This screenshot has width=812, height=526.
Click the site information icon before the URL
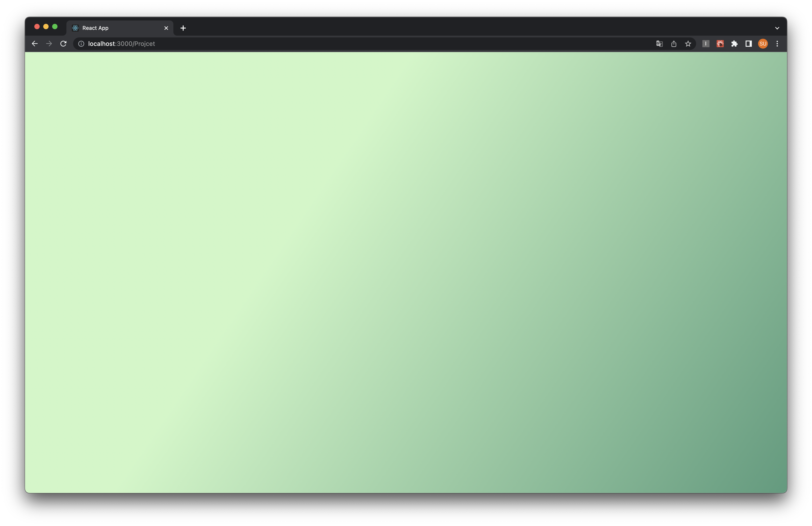tap(81, 44)
